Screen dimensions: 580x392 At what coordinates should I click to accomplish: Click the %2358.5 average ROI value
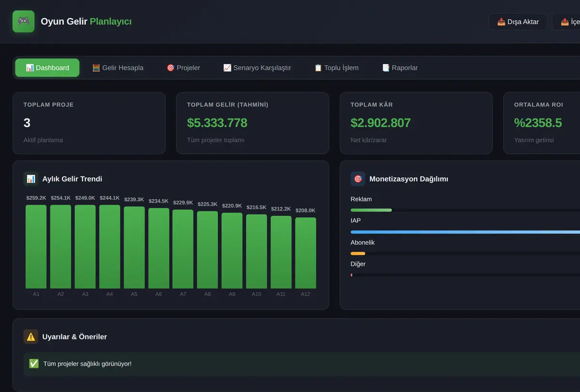point(538,123)
